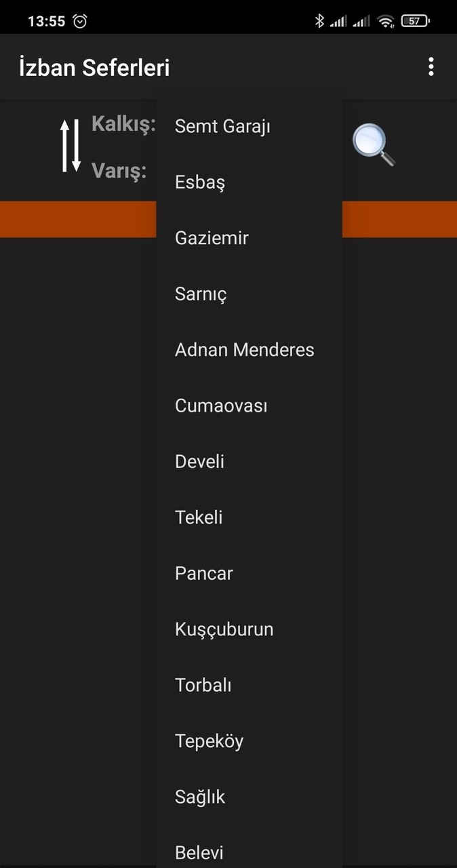Image resolution: width=457 pixels, height=868 pixels.
Task: Select the Kuşçuburun station option
Action: (224, 629)
